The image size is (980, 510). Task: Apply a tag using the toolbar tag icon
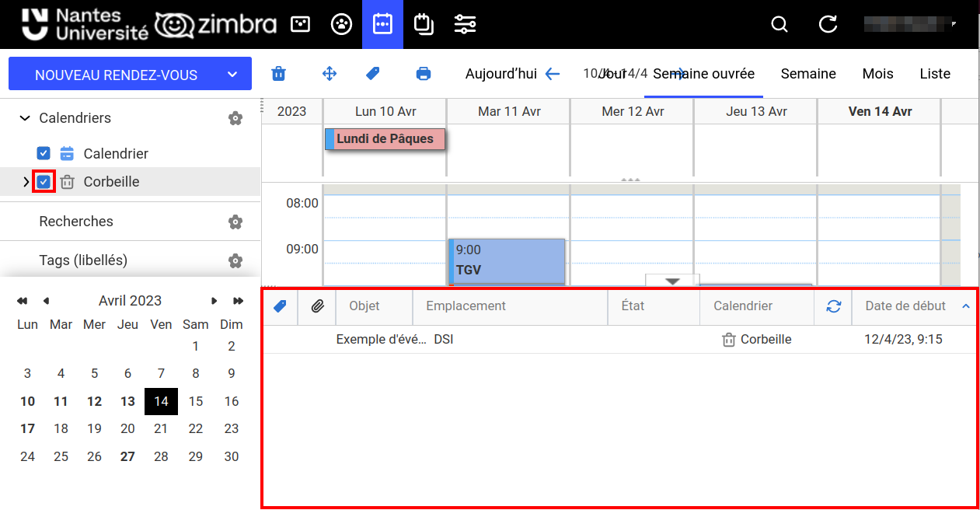coord(372,73)
